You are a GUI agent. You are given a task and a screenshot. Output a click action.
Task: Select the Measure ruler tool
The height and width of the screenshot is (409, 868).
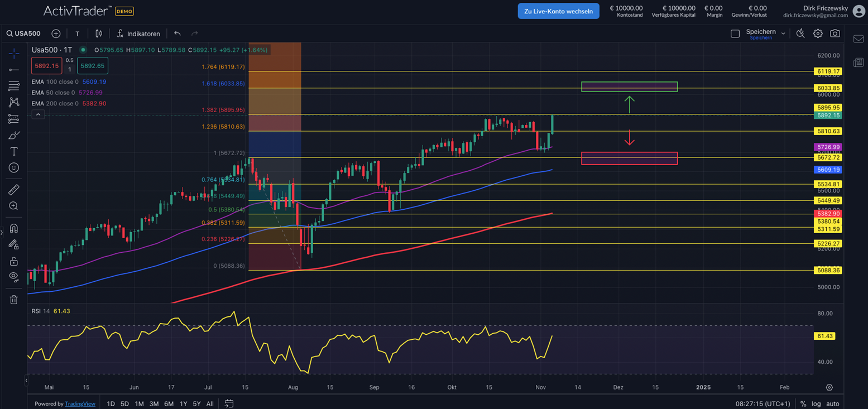[13, 190]
